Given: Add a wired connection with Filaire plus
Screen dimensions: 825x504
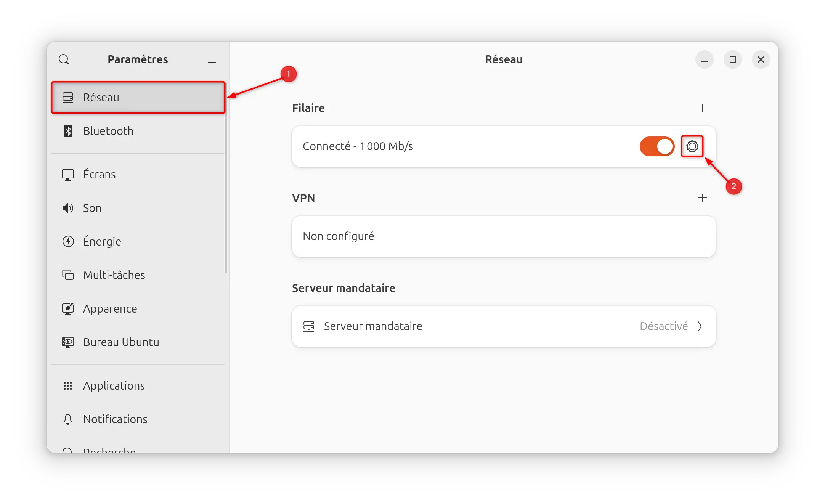Looking at the screenshot, I should pyautogui.click(x=703, y=108).
